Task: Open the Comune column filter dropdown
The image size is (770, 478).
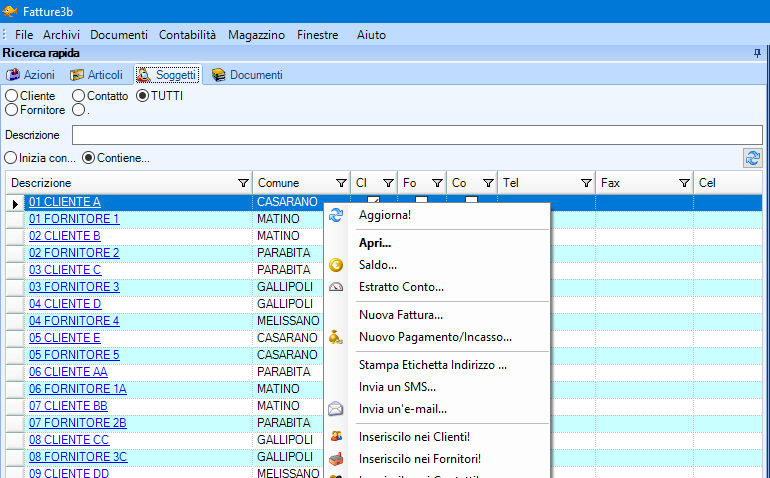Action: click(340, 183)
